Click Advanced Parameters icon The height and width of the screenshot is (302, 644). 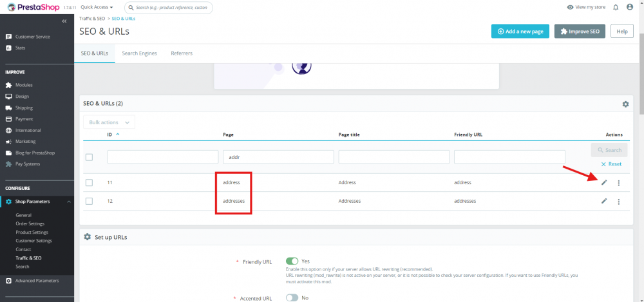[8, 281]
